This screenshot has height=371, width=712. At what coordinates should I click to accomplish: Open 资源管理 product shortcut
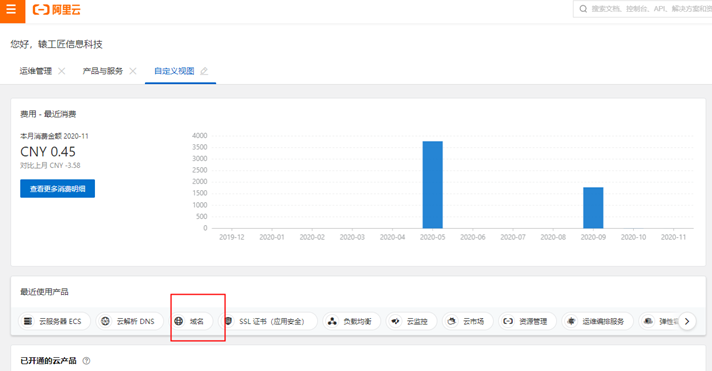click(527, 321)
